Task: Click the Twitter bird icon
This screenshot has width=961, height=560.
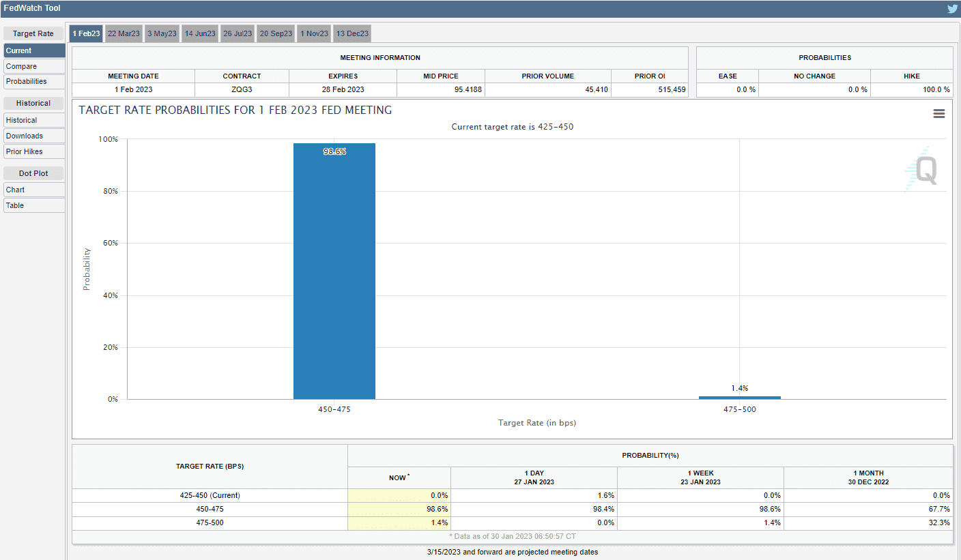Action: point(952,9)
